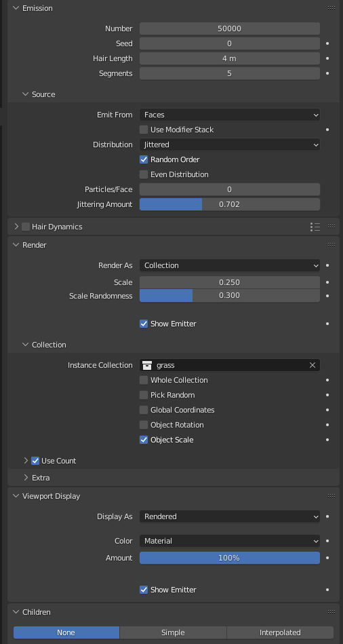Uncheck the Use Count checkbox
Viewport: 343px width, 644px height.
tap(35, 461)
